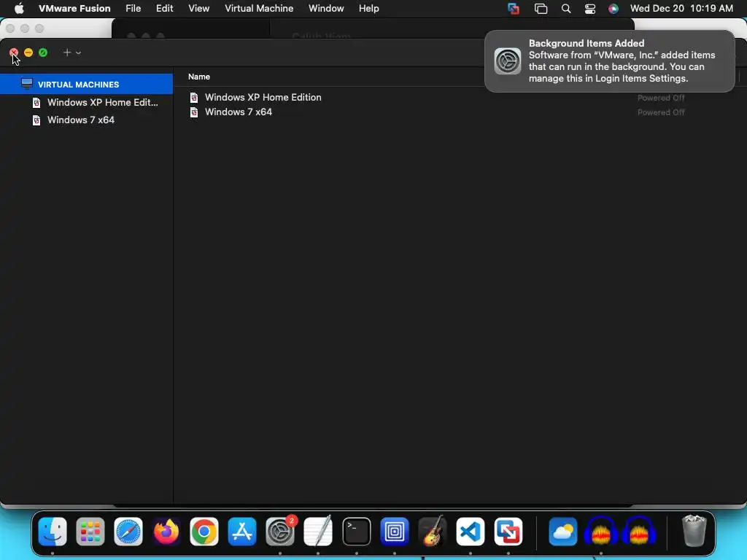747x560 pixels.
Task: Launch Firefox from the Dock
Action: pos(166,532)
